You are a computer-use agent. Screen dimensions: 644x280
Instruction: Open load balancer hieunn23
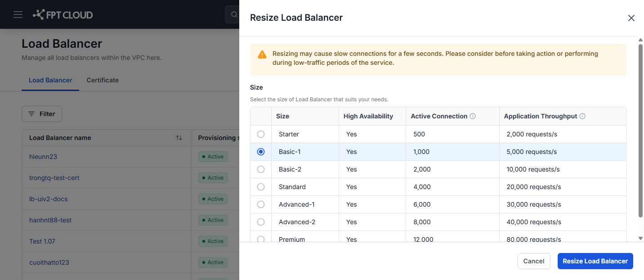[x=43, y=157]
